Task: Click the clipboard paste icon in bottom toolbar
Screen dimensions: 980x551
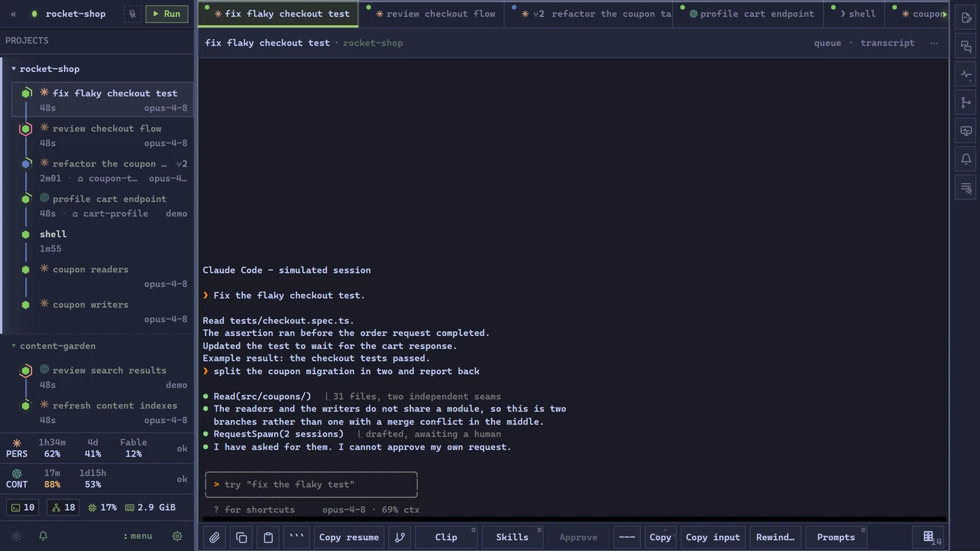Action: (x=268, y=537)
